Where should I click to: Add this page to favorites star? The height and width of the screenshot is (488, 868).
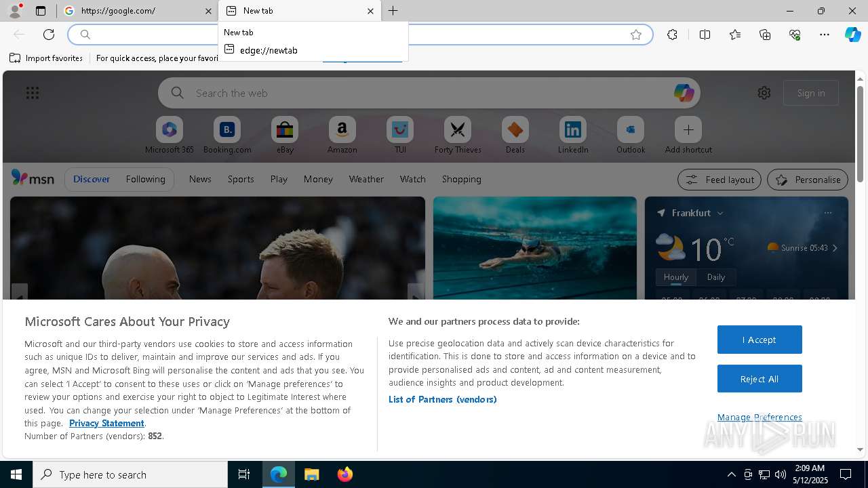(636, 35)
